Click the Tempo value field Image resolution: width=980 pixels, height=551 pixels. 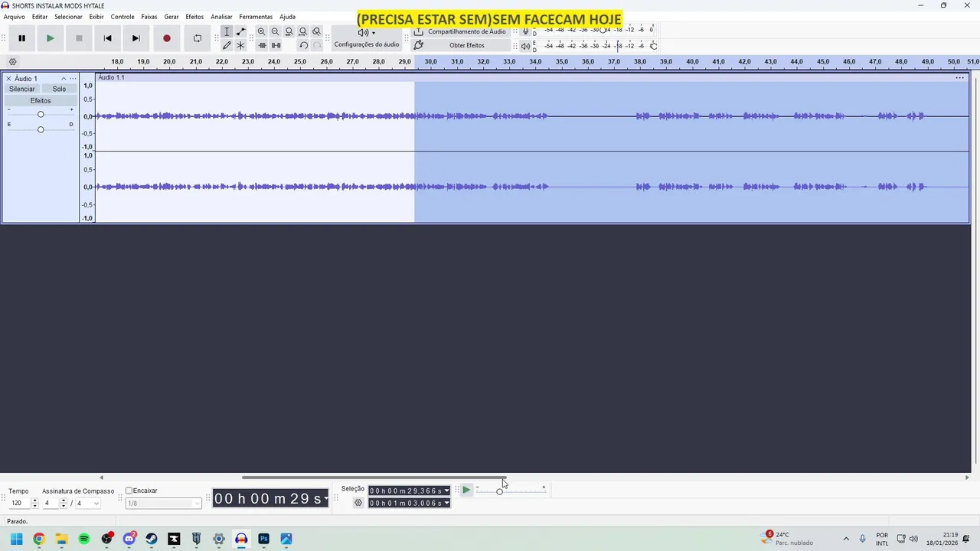19,504
